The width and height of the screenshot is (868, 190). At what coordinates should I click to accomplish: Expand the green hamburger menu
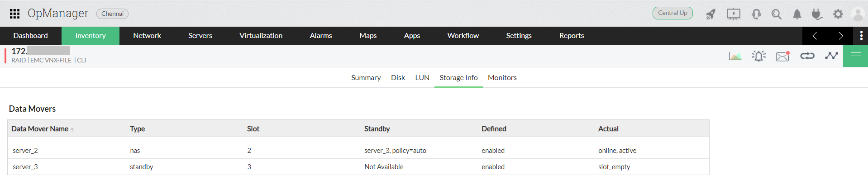pyautogui.click(x=855, y=56)
